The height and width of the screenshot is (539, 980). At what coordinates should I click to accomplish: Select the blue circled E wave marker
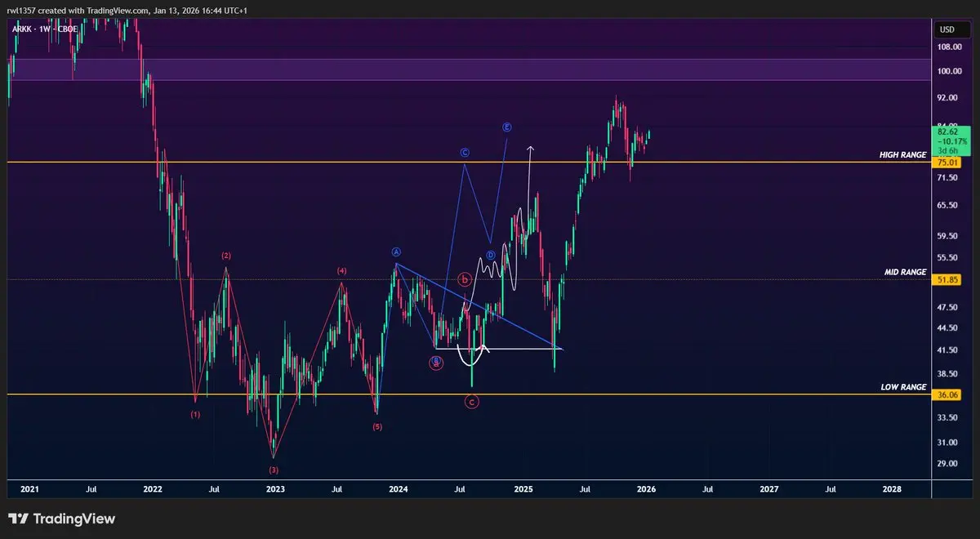(507, 127)
